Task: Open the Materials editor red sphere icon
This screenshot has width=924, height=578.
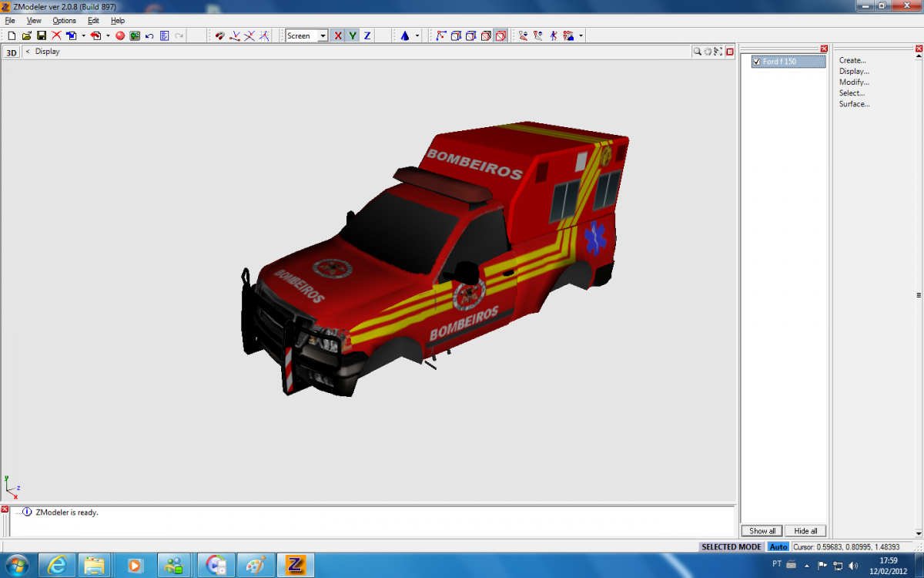Action: tap(120, 35)
